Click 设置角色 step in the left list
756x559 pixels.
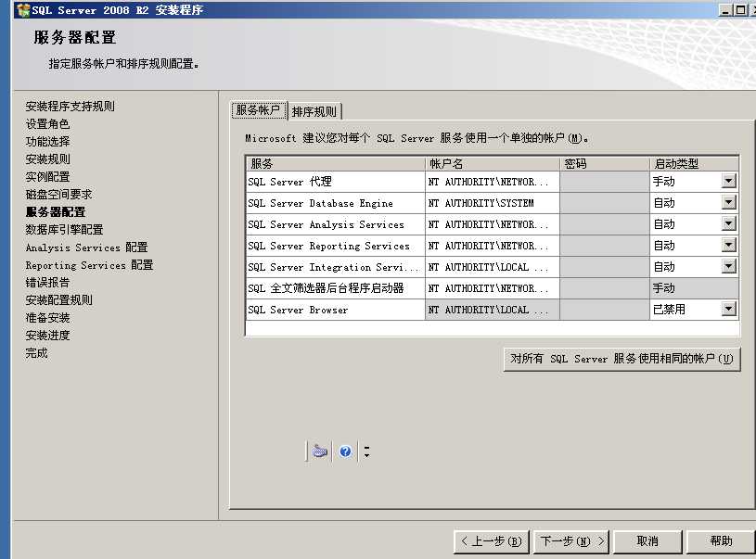[x=47, y=124]
